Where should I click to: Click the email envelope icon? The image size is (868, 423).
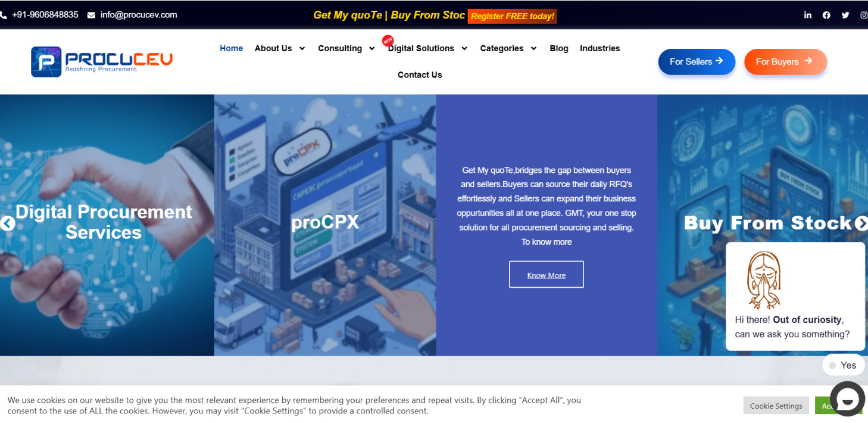[x=91, y=15]
